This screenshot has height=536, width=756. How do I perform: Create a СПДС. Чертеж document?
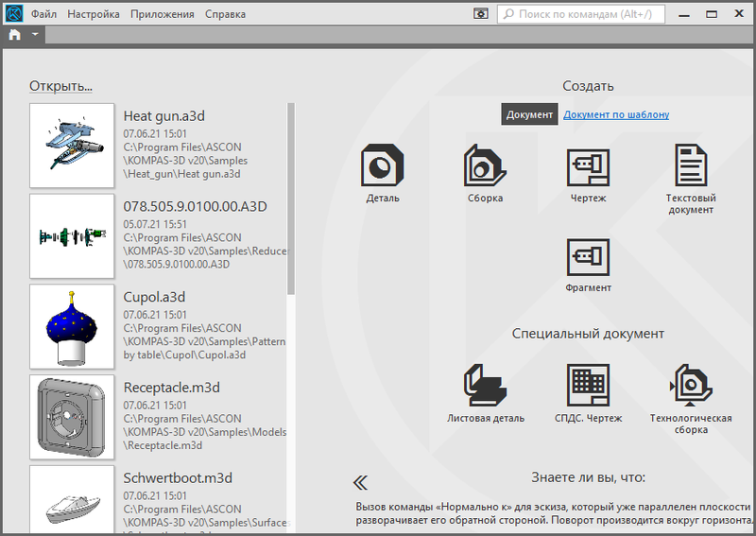coord(588,393)
